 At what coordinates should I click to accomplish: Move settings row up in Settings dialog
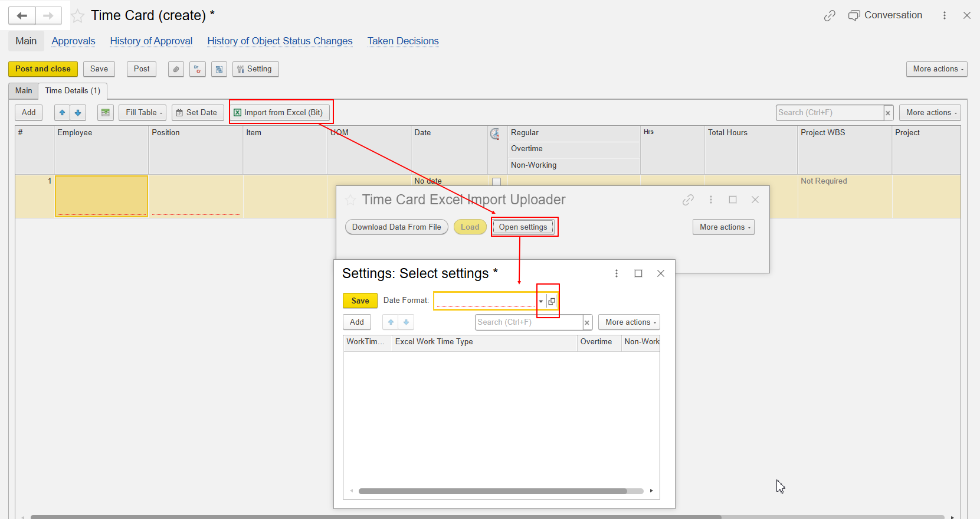tap(391, 322)
